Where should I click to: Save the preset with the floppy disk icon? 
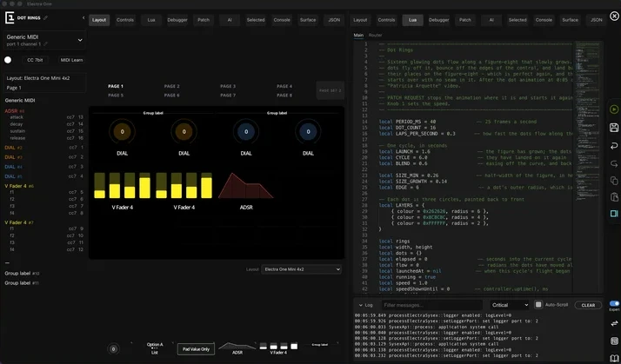(x=614, y=128)
